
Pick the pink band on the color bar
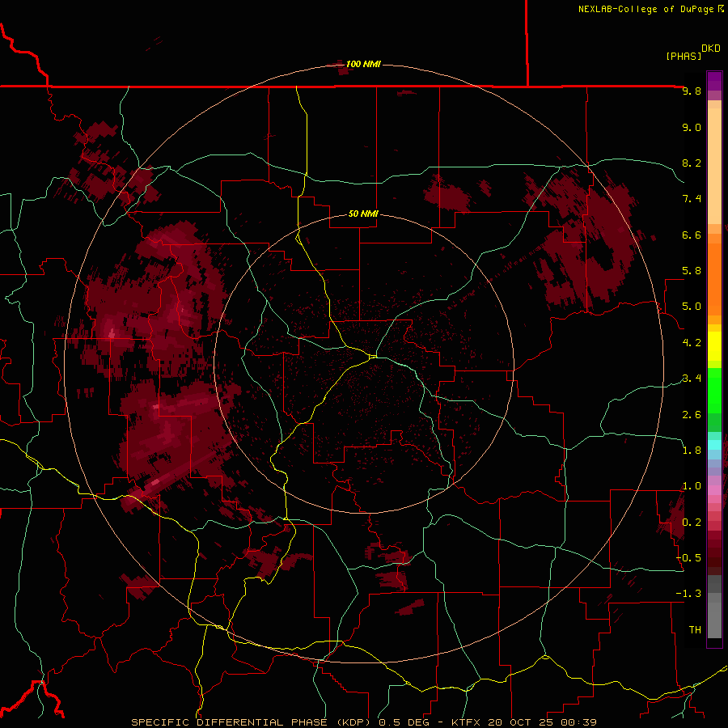click(714, 490)
